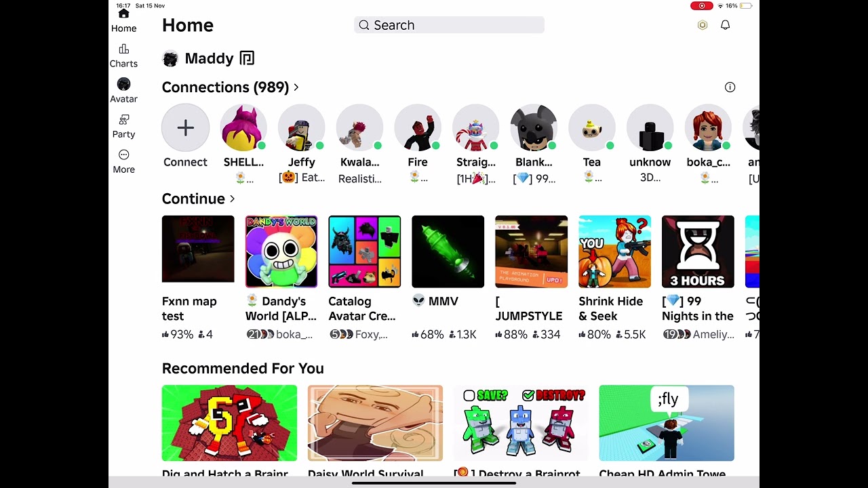This screenshot has width=868, height=488.
Task: Open the Shrink Hide & Seek game
Action: 614,251
